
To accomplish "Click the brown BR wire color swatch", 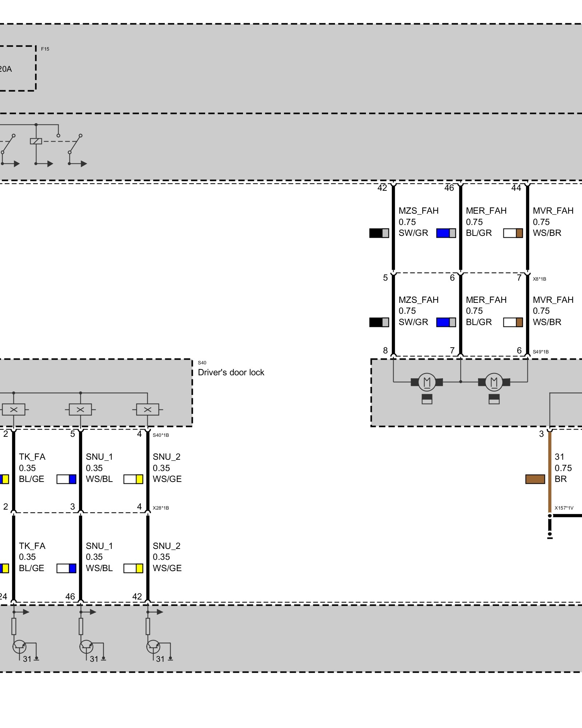I will click(x=535, y=479).
